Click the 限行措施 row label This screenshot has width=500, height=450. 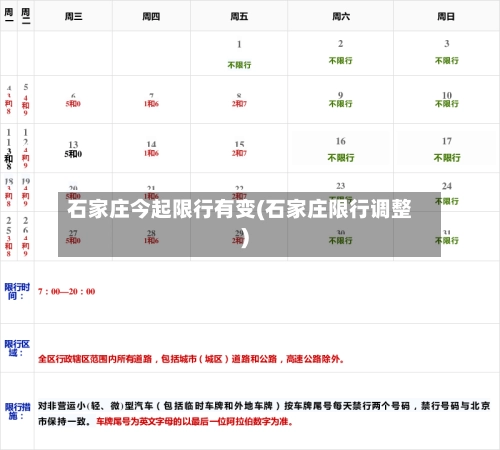click(17, 411)
